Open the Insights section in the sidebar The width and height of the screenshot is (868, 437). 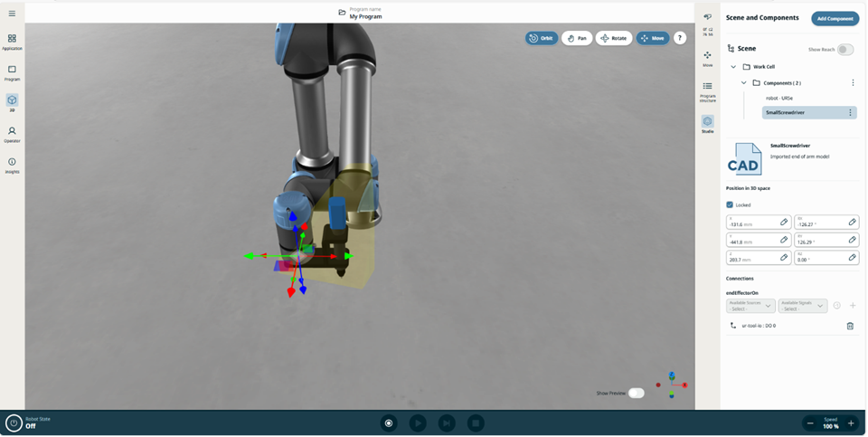[x=12, y=165]
